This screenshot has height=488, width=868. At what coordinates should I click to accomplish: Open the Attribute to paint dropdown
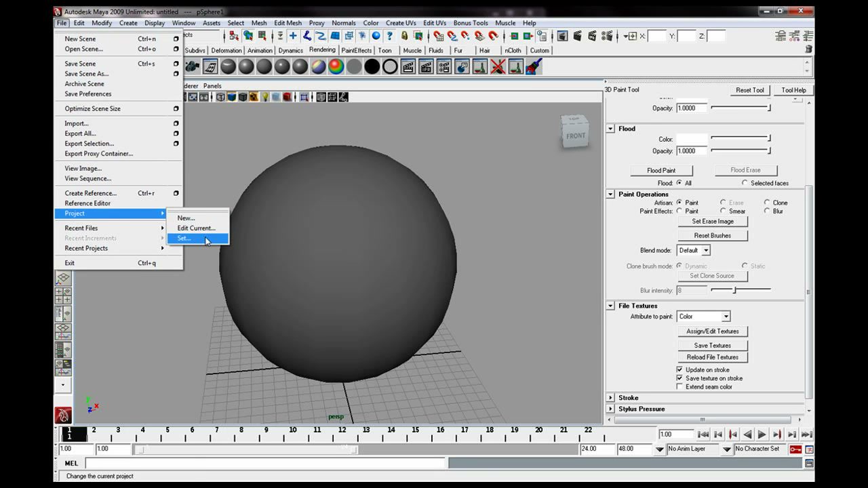(x=703, y=317)
